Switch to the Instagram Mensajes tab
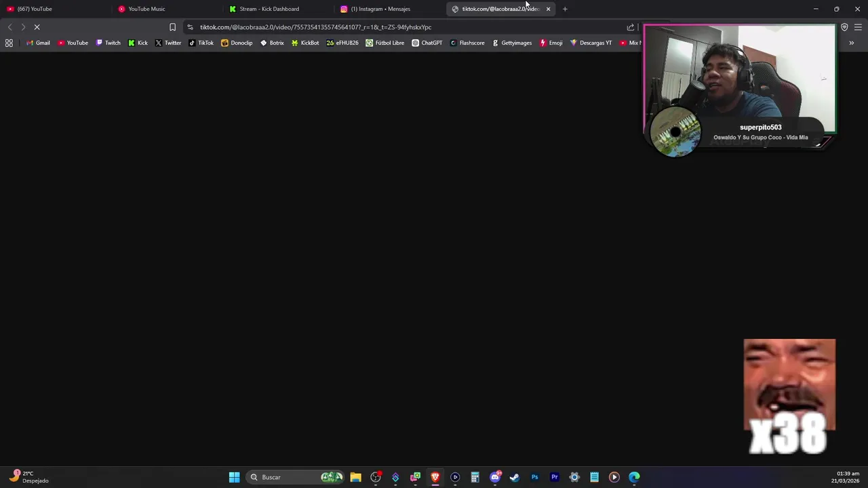The height and width of the screenshot is (488, 868). [x=389, y=9]
